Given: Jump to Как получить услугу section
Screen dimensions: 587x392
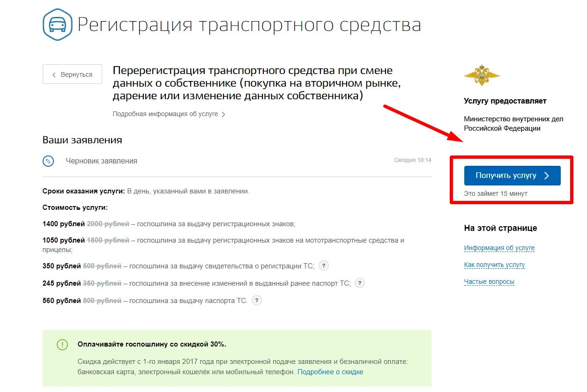Looking at the screenshot, I should [x=494, y=265].
